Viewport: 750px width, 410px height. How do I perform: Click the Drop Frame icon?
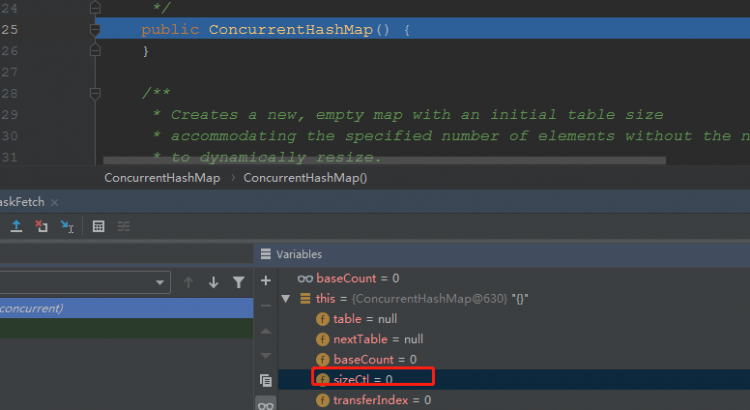pos(41,227)
